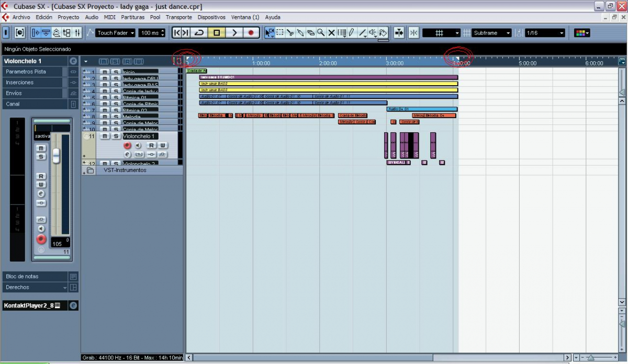The height and width of the screenshot is (364, 628).
Task: Select the Color paint bucket tool
Action: click(x=383, y=32)
